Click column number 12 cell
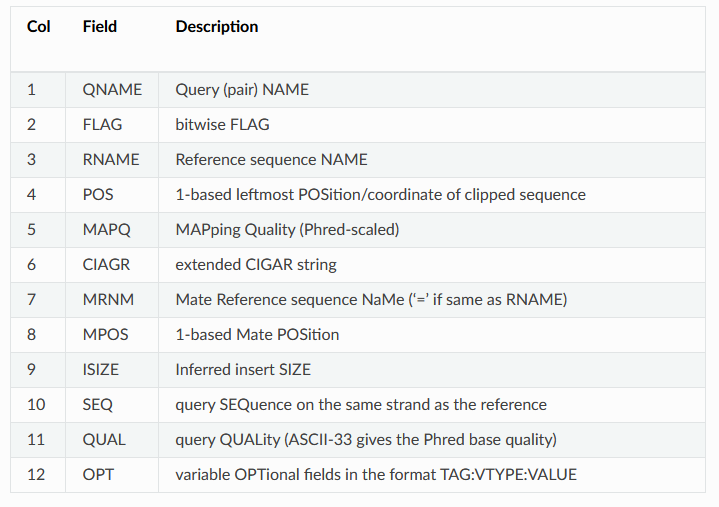Viewport: 719px width, 507px height. [x=36, y=474]
